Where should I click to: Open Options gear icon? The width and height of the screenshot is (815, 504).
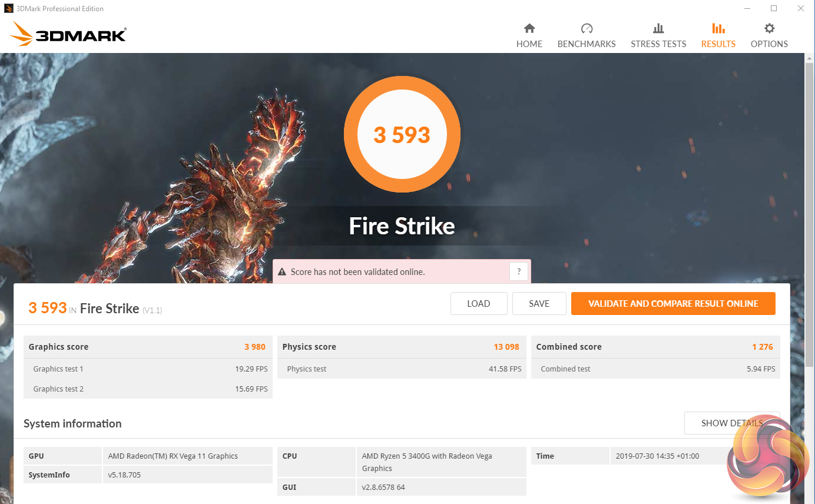tap(769, 28)
